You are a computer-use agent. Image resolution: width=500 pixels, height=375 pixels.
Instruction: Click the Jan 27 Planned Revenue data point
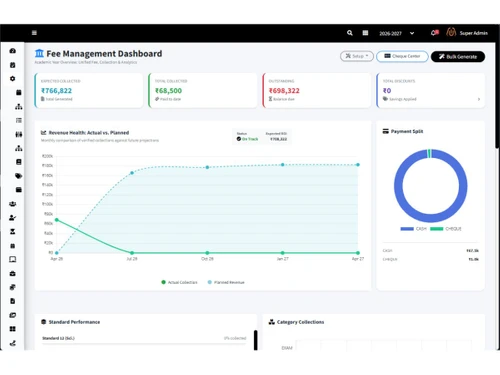[283, 165]
